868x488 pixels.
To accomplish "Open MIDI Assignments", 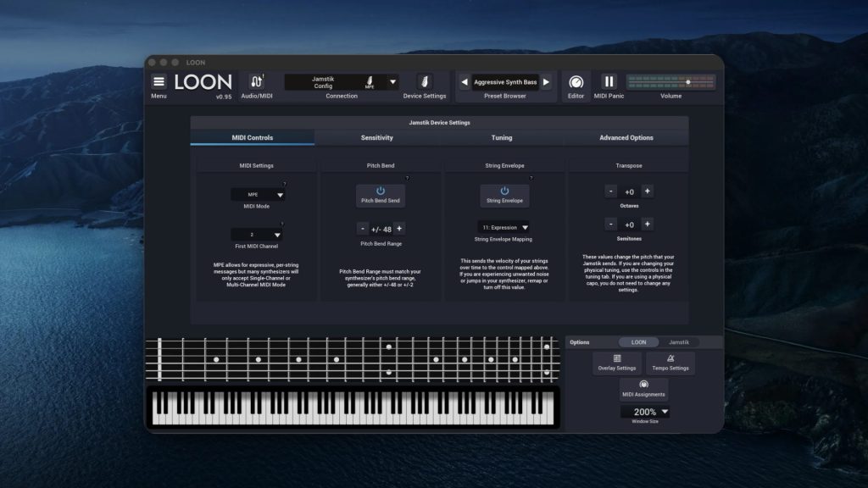I will 643,389.
